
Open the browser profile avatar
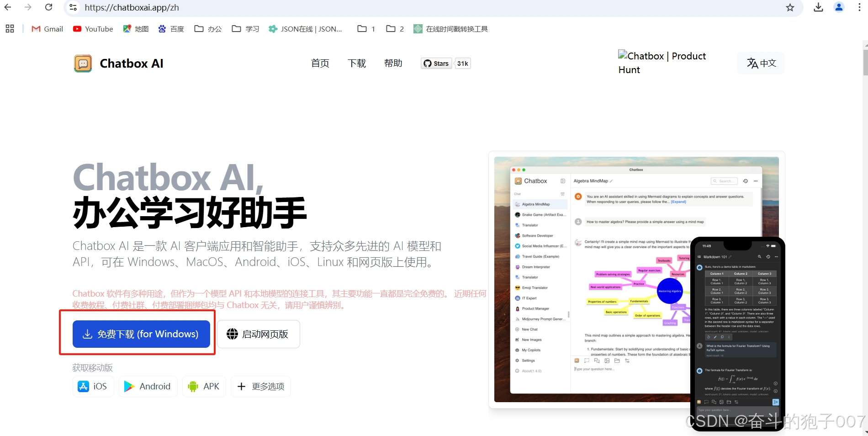click(x=839, y=7)
